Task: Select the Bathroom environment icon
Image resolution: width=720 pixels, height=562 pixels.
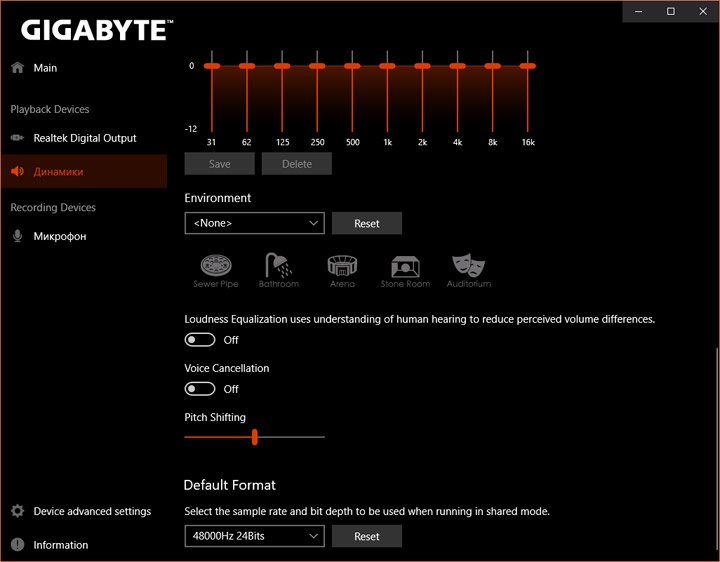Action: point(279,271)
